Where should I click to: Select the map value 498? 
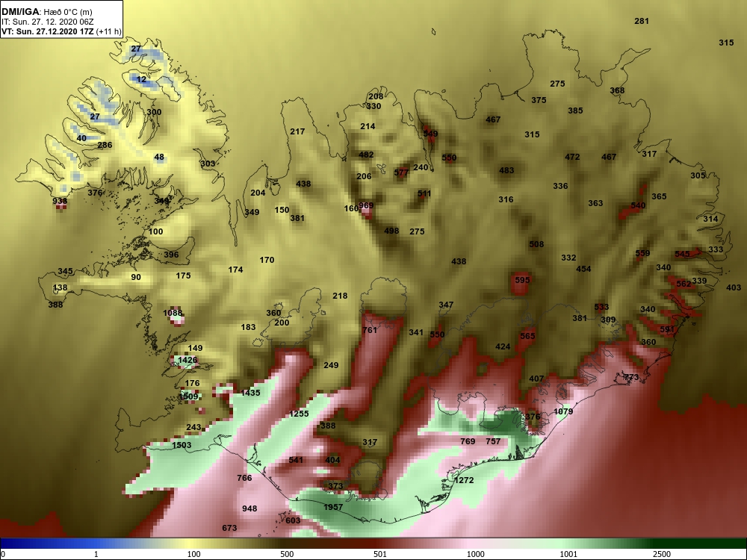tap(391, 231)
